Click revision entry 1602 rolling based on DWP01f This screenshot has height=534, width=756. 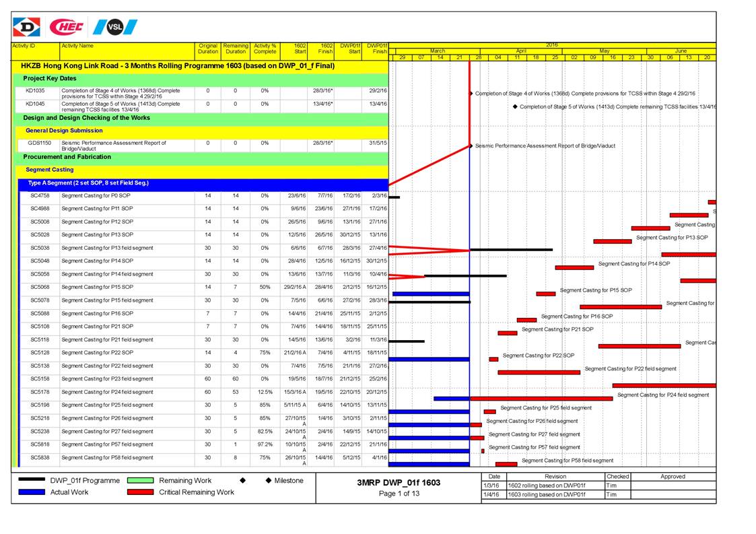547,486
